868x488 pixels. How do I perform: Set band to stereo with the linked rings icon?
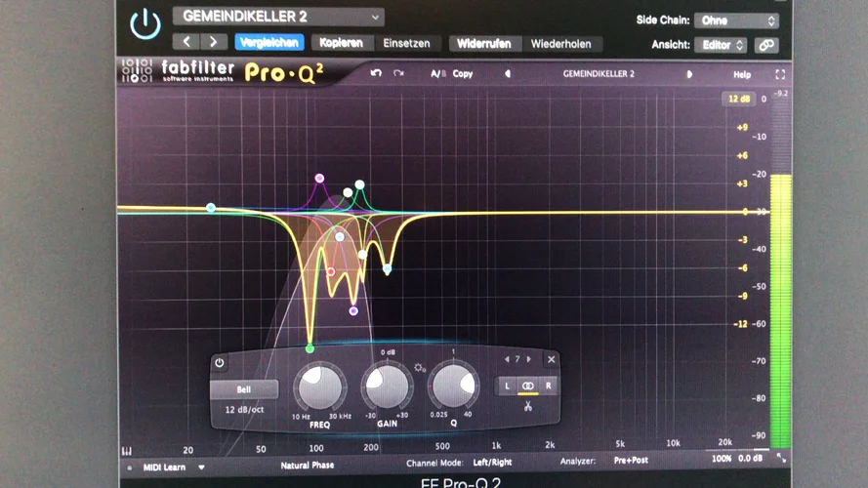coord(527,386)
